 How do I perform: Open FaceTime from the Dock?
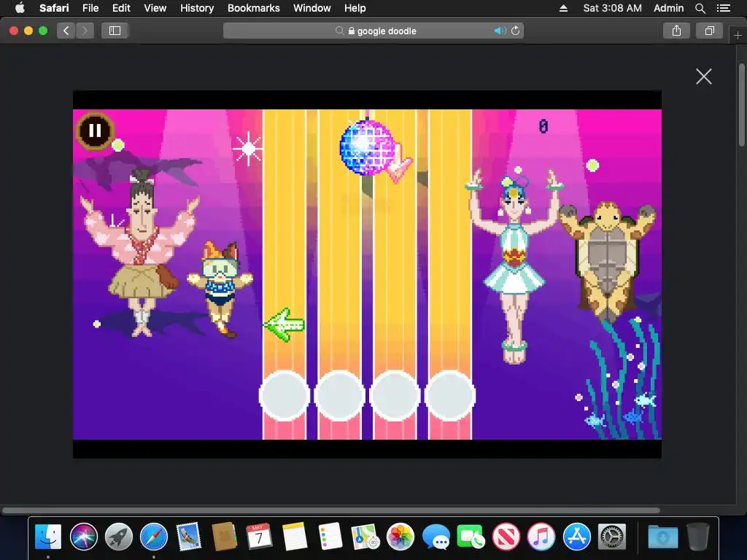pyautogui.click(x=471, y=537)
